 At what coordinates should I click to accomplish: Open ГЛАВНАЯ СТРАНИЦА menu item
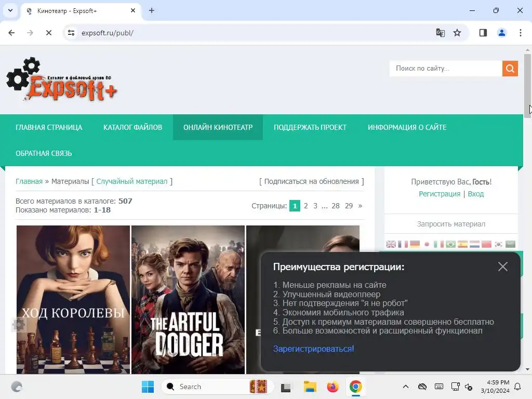tap(49, 127)
